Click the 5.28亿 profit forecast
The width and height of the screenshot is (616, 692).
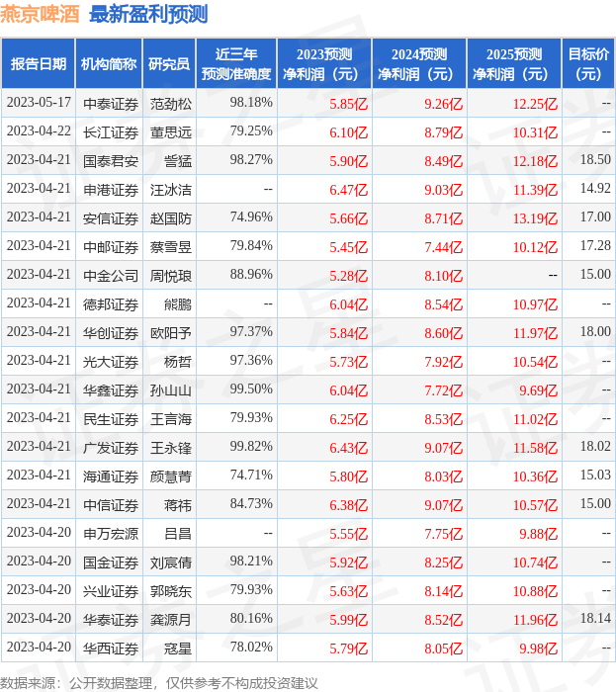[x=348, y=276]
